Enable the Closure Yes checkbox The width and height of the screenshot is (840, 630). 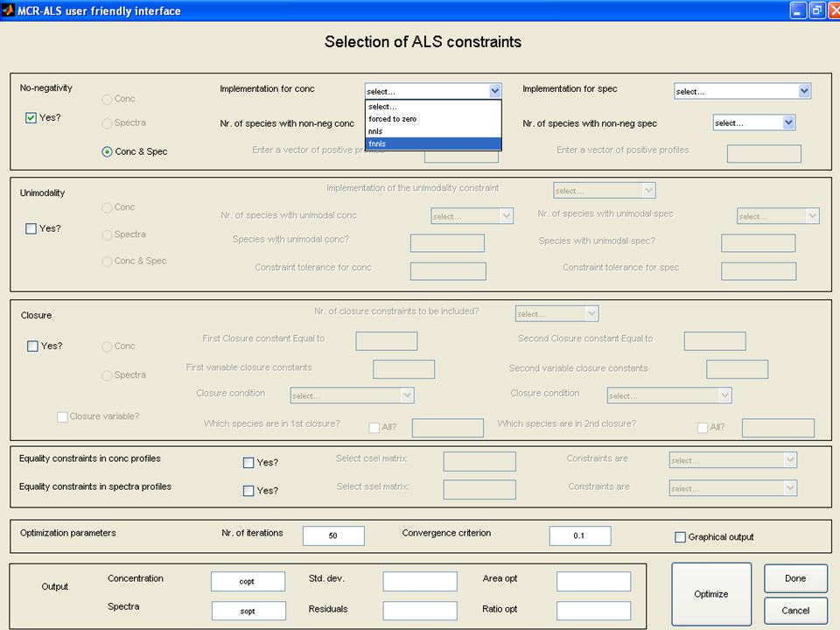pos(32,346)
